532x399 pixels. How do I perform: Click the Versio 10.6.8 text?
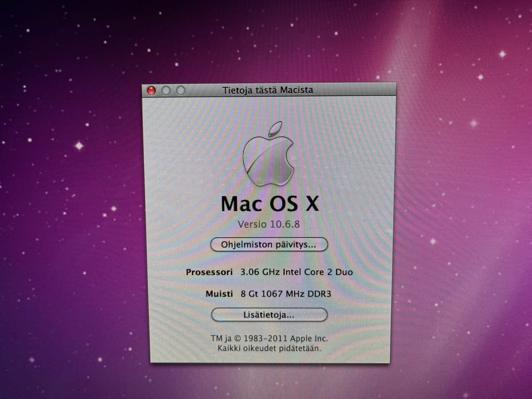pyautogui.click(x=268, y=224)
